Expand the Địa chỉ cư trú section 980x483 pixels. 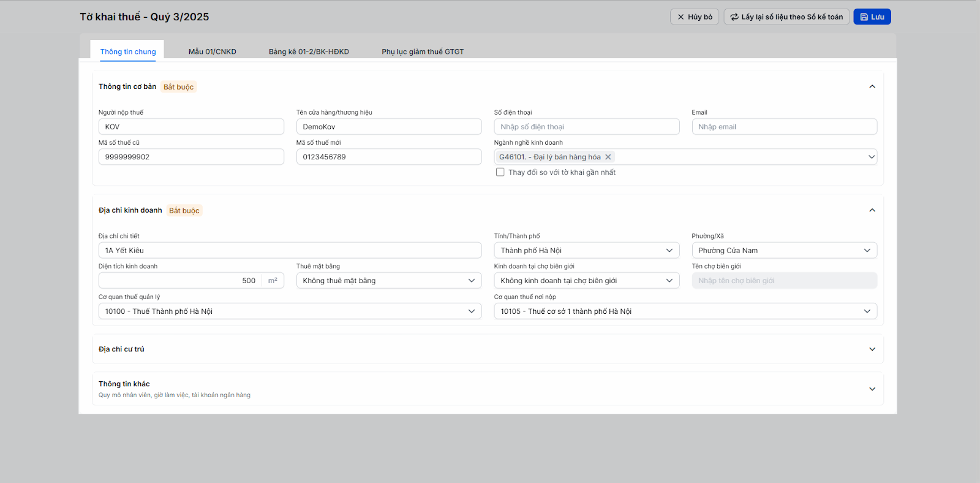tap(872, 349)
